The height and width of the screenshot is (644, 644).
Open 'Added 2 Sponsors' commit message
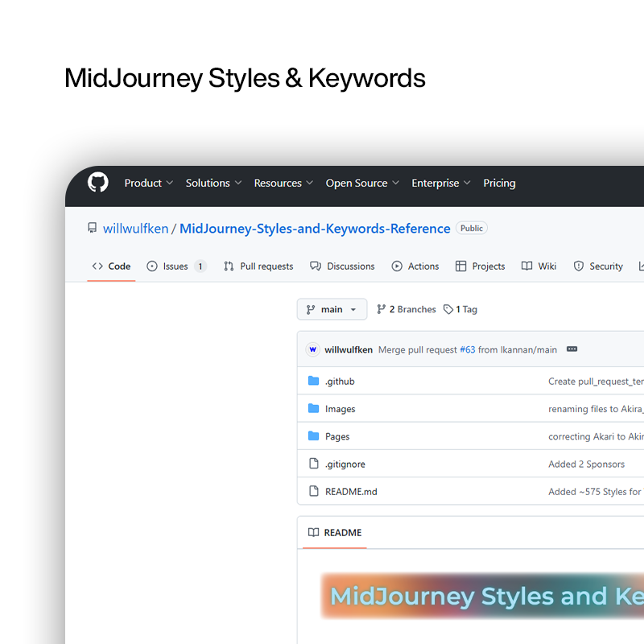click(587, 464)
